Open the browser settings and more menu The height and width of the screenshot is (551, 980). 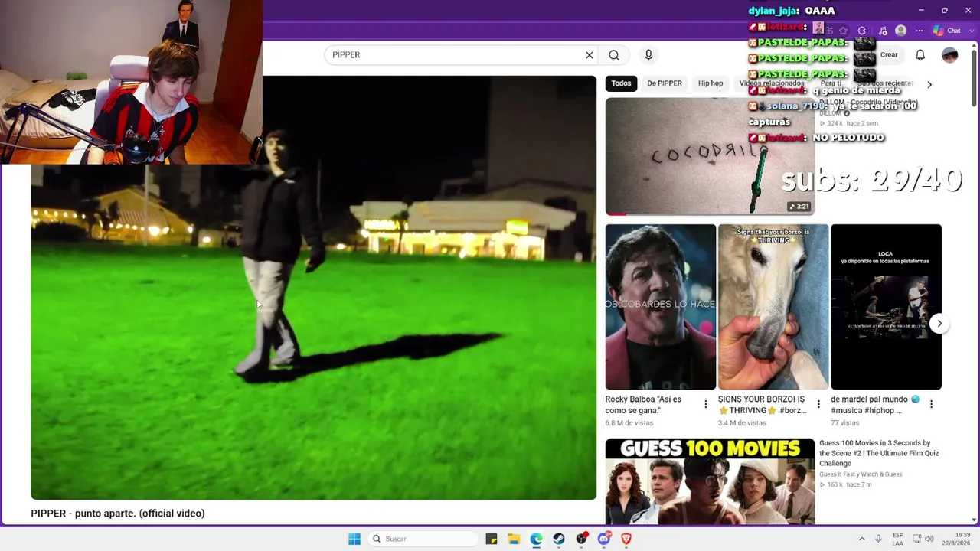point(920,31)
